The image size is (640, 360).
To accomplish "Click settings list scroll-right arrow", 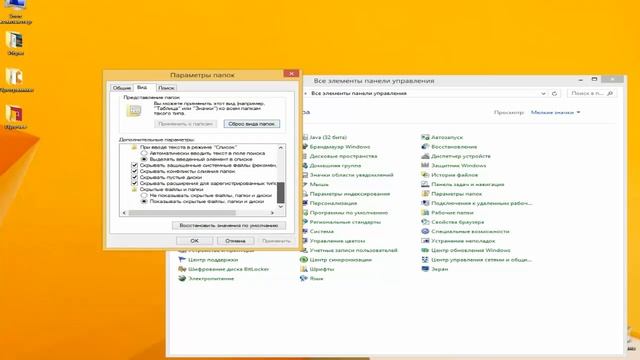I will click(x=272, y=213).
